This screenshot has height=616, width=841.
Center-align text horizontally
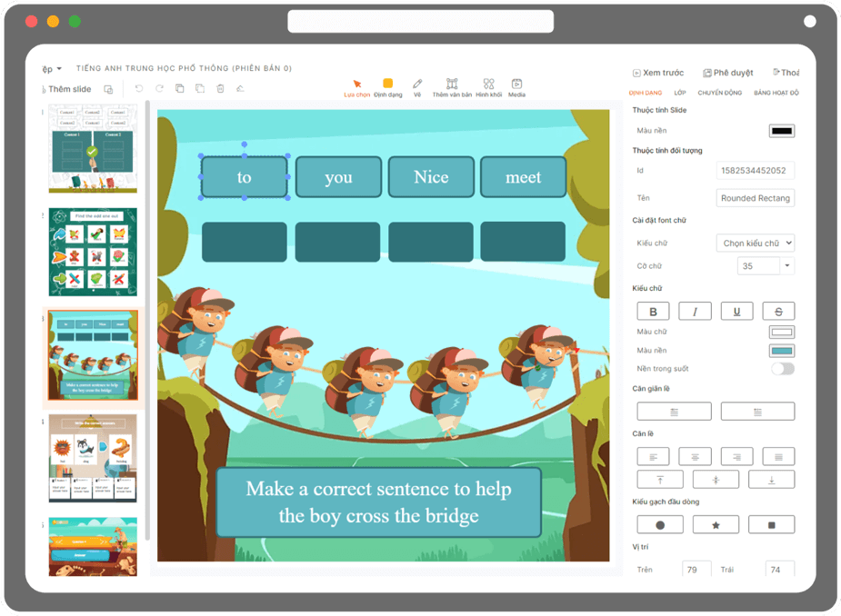[695, 456]
